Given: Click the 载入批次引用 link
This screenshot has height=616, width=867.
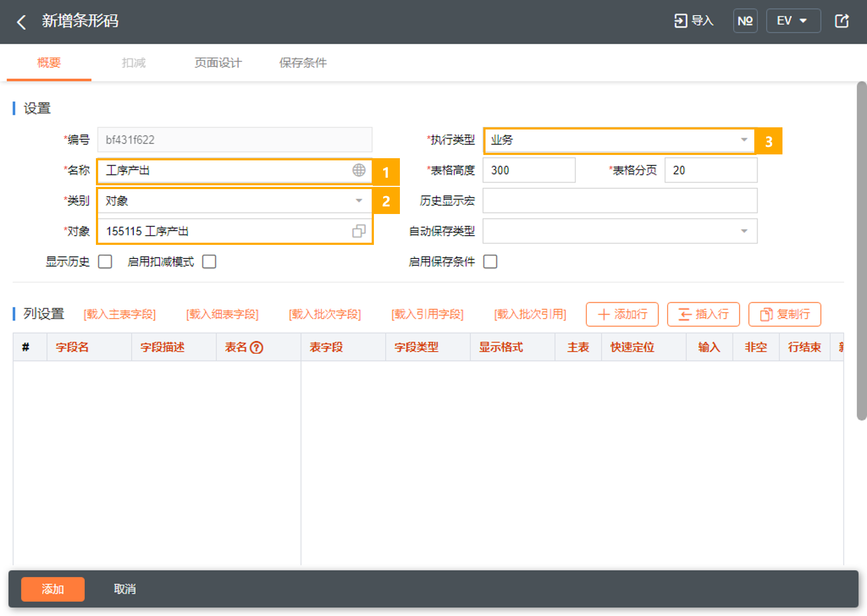Looking at the screenshot, I should point(530,314).
